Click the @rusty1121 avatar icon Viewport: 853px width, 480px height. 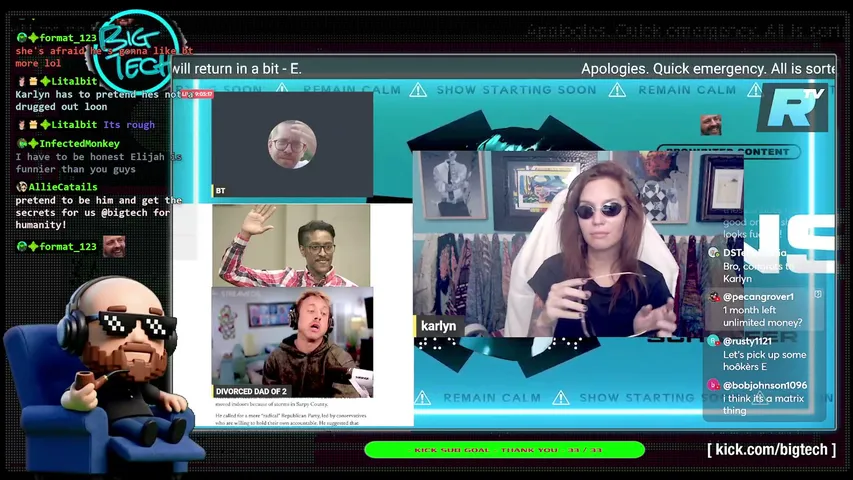coord(713,341)
